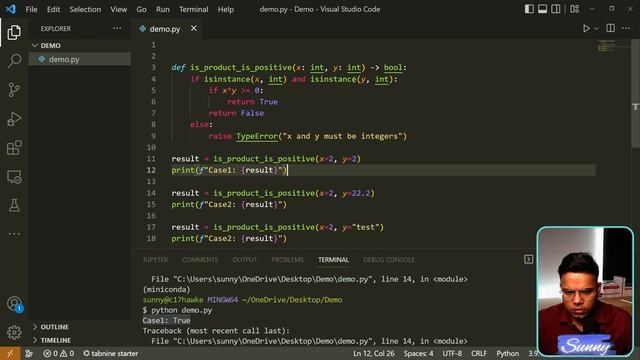Open remote window indicator in status bar
The image size is (640, 360).
[x=10, y=353]
